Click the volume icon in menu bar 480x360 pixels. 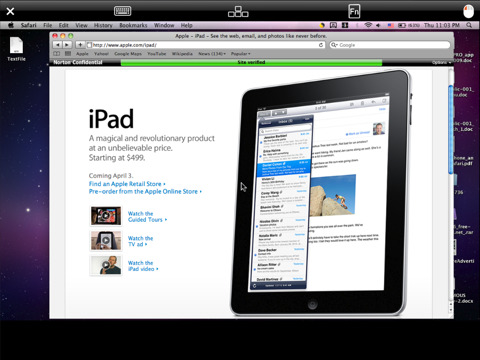tap(378, 25)
